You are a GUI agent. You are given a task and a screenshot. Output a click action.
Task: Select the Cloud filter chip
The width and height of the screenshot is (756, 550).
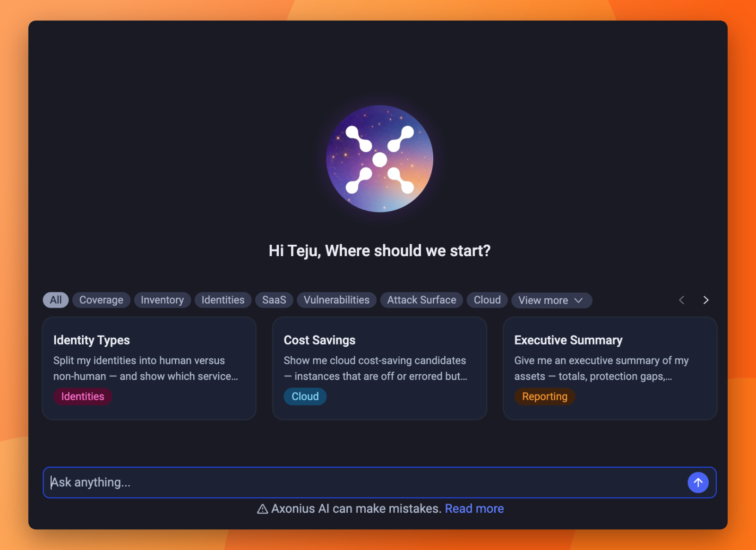click(487, 300)
